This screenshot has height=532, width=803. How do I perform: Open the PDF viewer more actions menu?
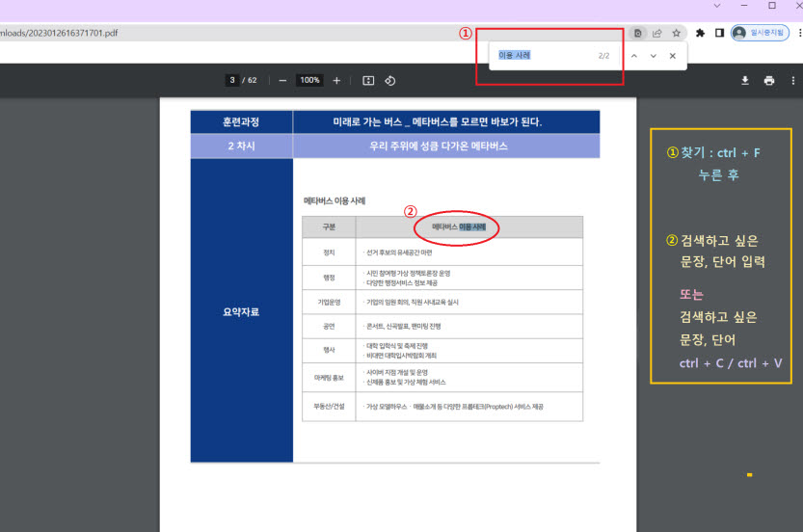[792, 81]
